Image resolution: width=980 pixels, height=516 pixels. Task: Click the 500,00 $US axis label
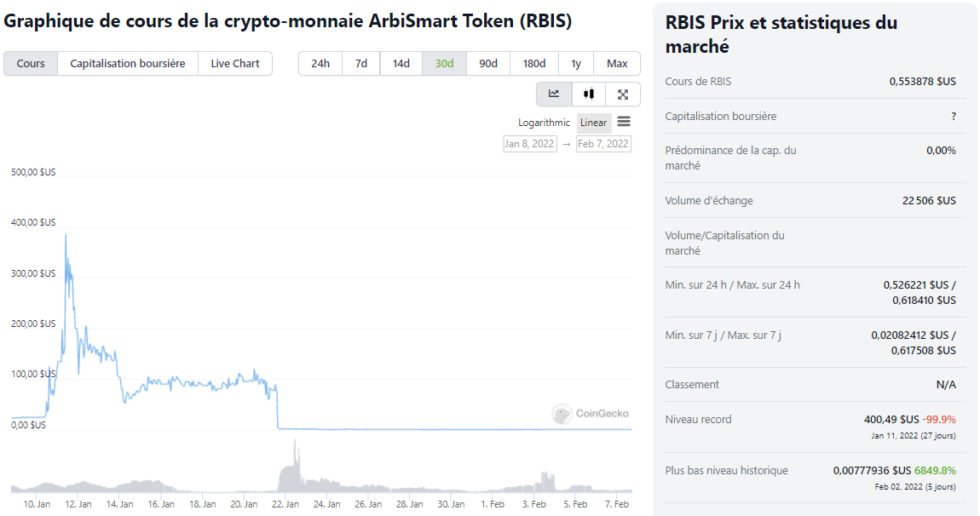coord(33,172)
